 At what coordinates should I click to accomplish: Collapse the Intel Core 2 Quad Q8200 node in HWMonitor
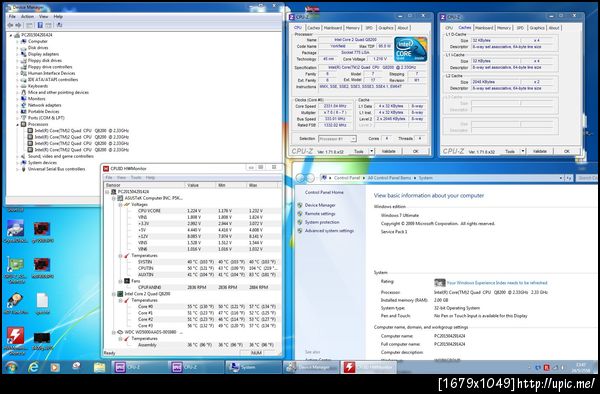pos(114,294)
